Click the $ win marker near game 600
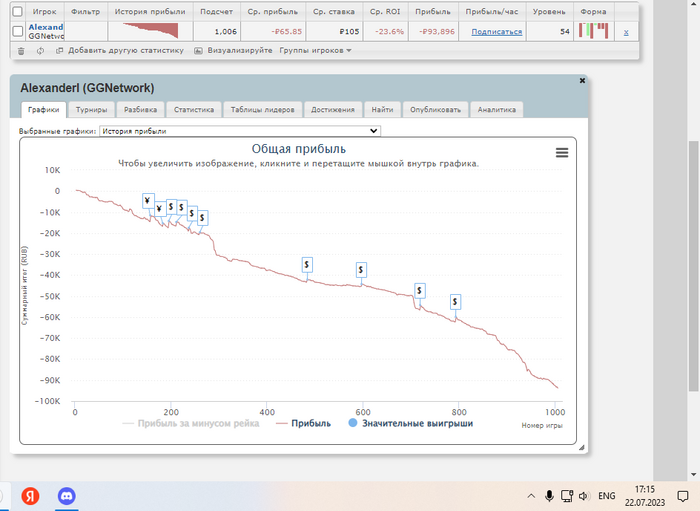 pyautogui.click(x=361, y=270)
